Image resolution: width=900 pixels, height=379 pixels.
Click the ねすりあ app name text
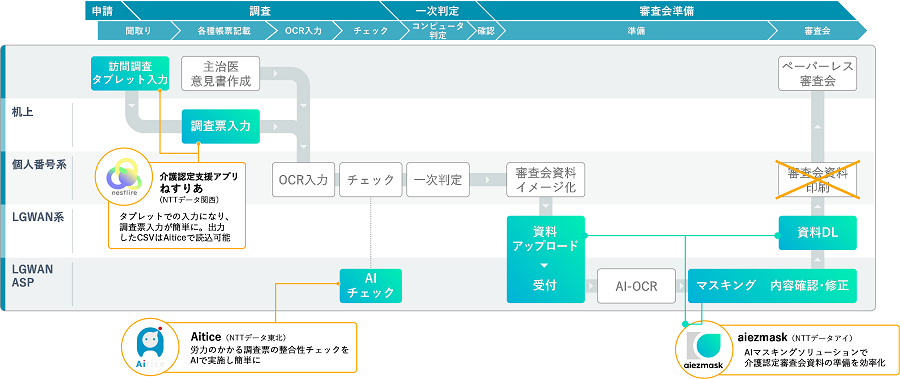[181, 189]
